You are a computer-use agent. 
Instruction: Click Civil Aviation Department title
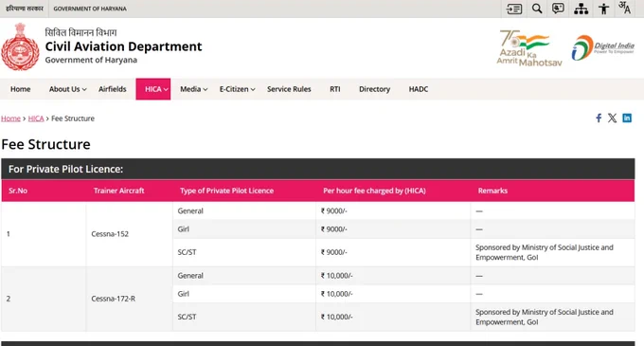tap(123, 46)
